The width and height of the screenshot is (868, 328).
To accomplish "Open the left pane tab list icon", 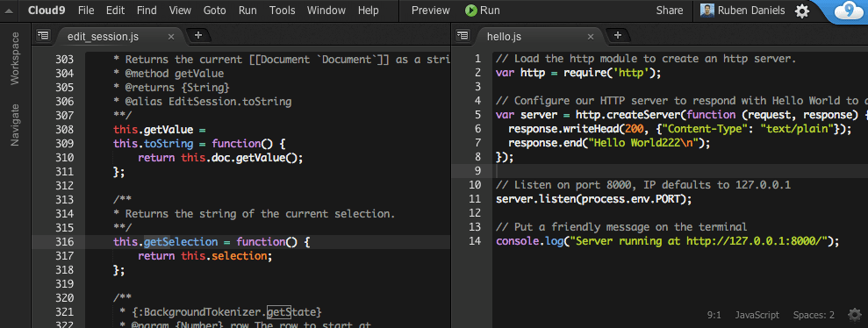I will (43, 35).
